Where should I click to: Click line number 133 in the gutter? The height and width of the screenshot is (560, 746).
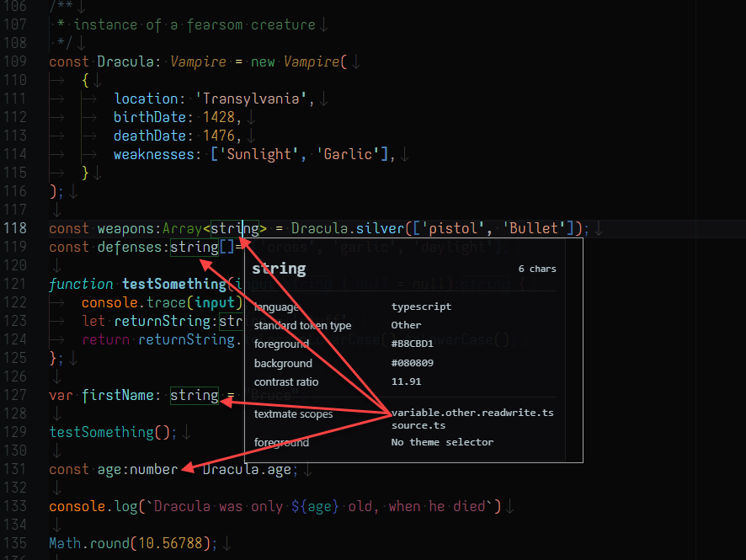click(x=15, y=506)
